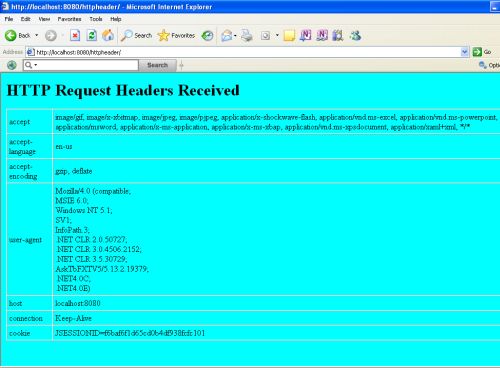Image resolution: width=500 pixels, height=368 pixels.
Task: Open the Edit menu
Action: tap(26, 19)
